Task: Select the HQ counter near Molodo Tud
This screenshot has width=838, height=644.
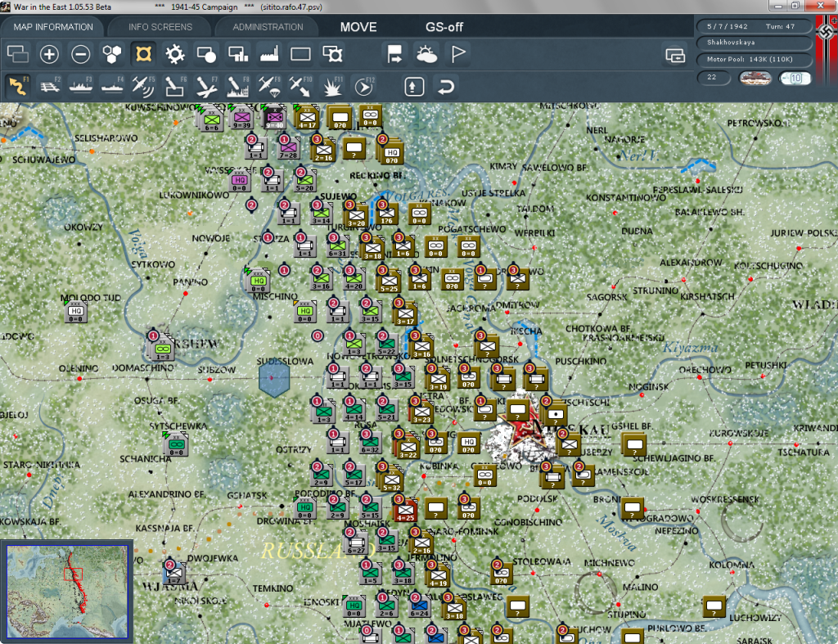Action: click(75, 312)
